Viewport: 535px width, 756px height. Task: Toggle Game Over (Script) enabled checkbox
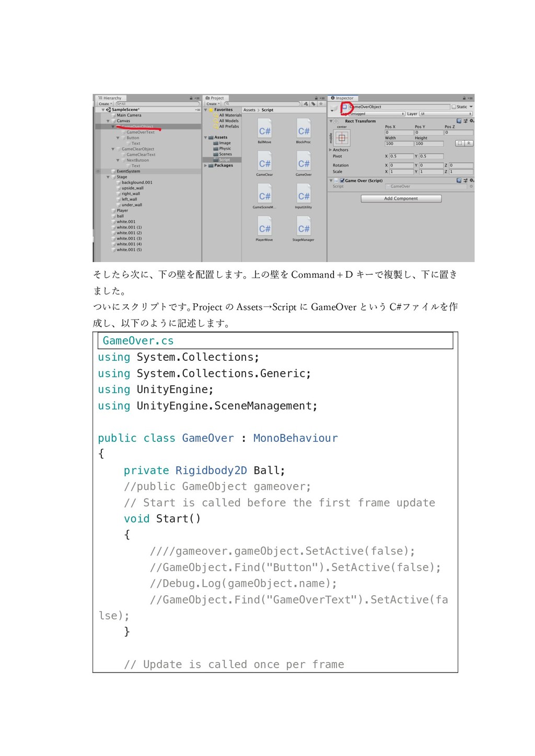click(342, 180)
